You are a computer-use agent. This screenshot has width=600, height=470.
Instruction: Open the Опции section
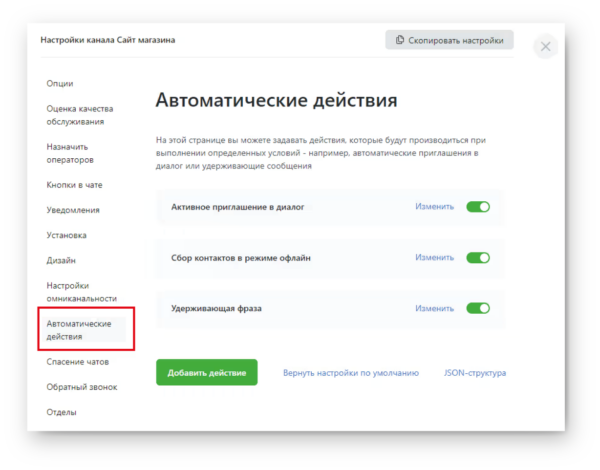pyautogui.click(x=60, y=83)
